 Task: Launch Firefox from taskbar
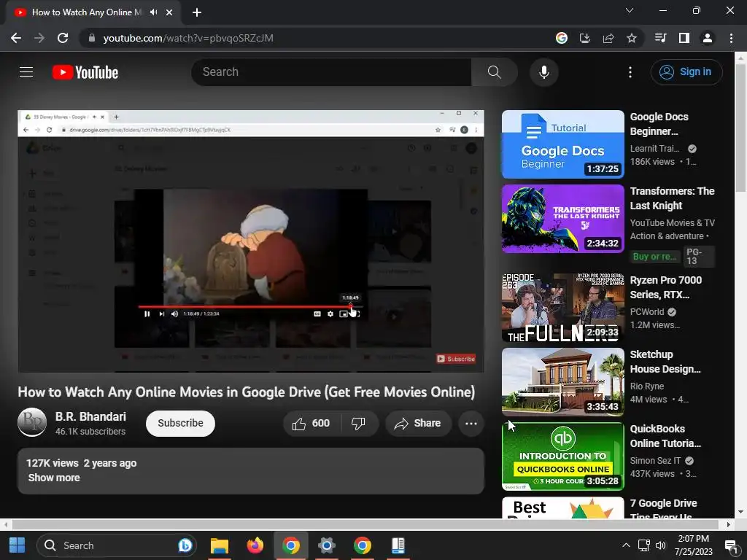coord(255,545)
